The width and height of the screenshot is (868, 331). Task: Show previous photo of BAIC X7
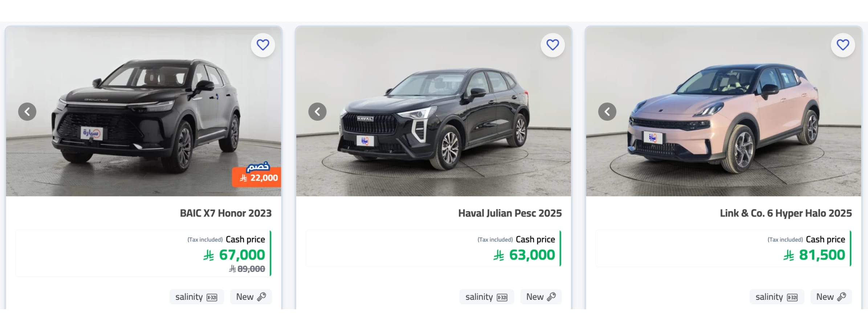click(x=27, y=112)
